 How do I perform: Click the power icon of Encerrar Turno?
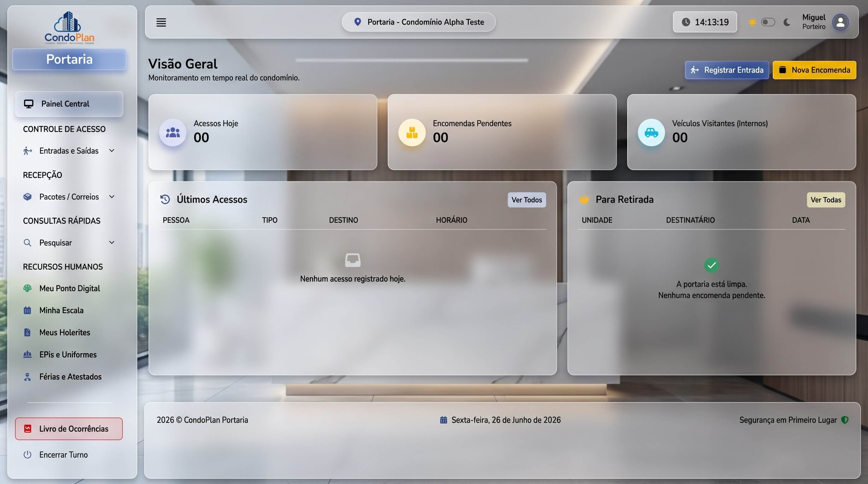[x=27, y=455]
